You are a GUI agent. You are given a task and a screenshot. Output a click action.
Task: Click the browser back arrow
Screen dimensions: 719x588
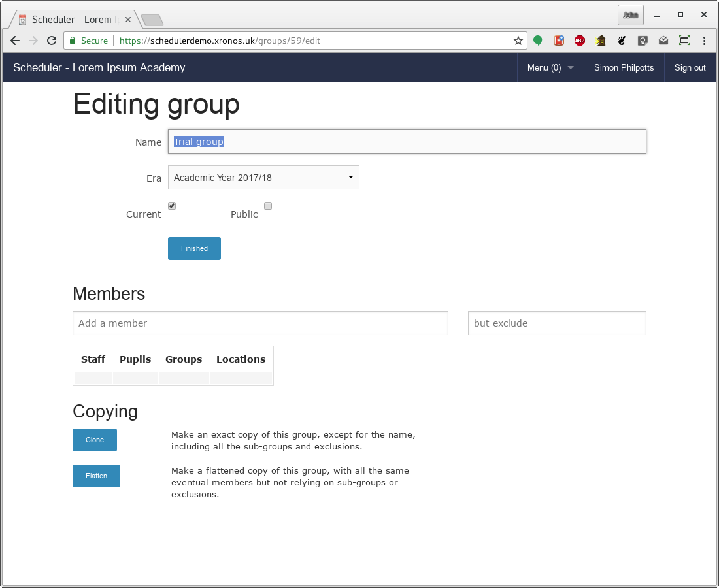pos(14,41)
